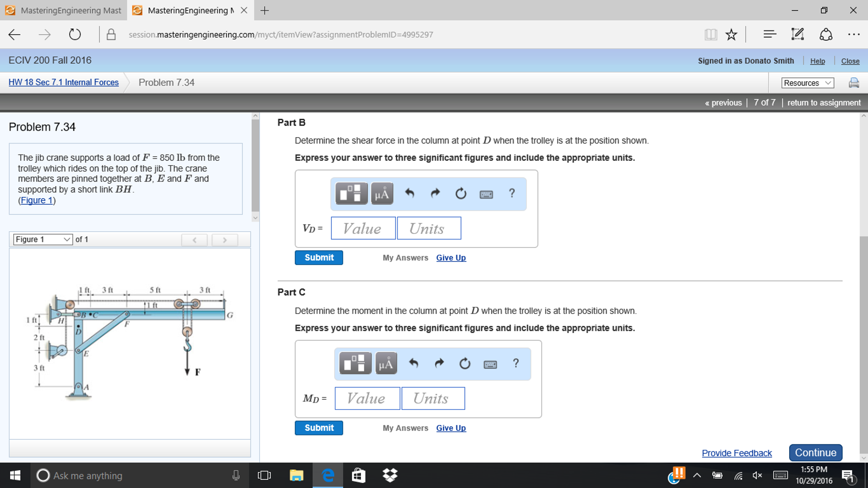Viewport: 868px width, 488px height.
Task: Switch to the first MasteringEngineering browser tab
Action: pyautogui.click(x=64, y=10)
